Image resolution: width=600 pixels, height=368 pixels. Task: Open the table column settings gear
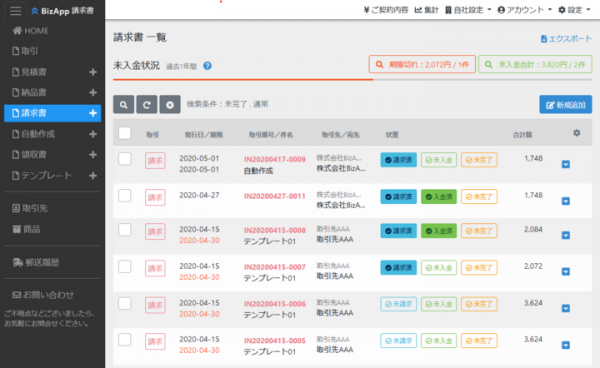(577, 133)
